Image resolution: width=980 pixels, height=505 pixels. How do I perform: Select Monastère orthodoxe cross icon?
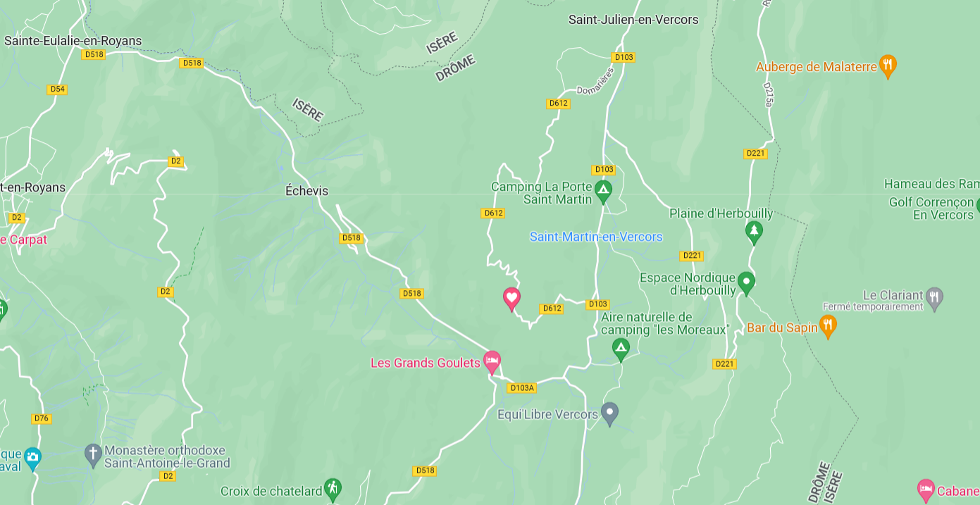93,454
